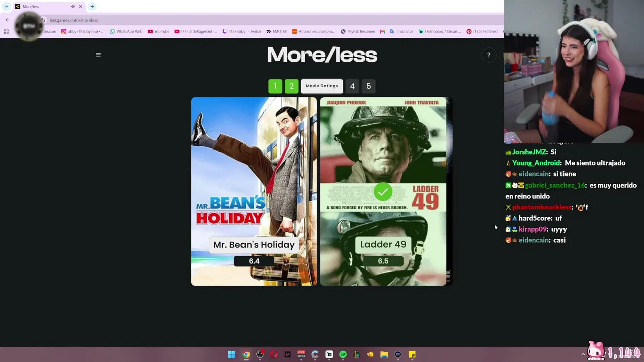Image resolution: width=644 pixels, height=362 pixels.
Task: Click the 6.4 rating value
Action: pyautogui.click(x=254, y=261)
